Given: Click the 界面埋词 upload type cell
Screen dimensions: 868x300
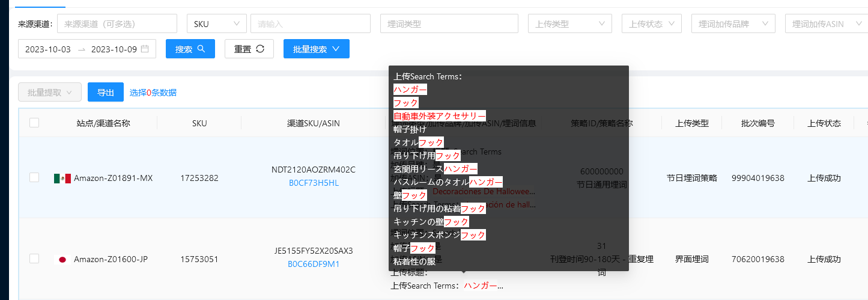Looking at the screenshot, I should click(692, 259).
